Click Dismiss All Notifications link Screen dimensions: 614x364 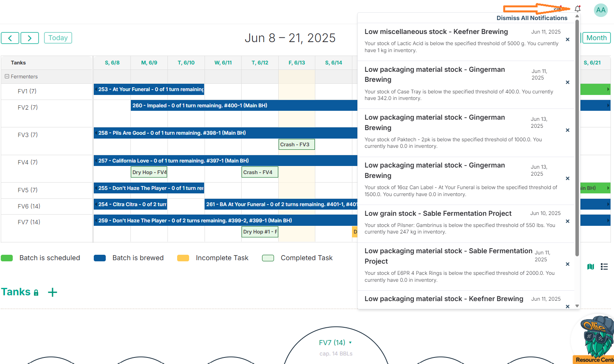tap(532, 18)
